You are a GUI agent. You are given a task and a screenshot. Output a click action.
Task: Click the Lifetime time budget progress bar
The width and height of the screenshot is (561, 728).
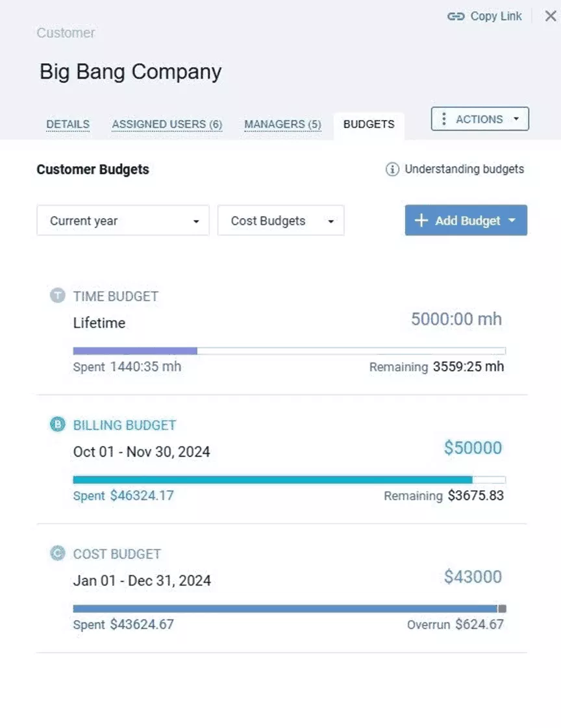click(288, 350)
